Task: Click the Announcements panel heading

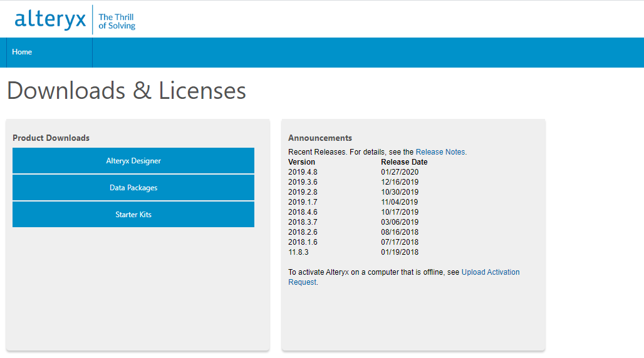Action: click(x=320, y=138)
